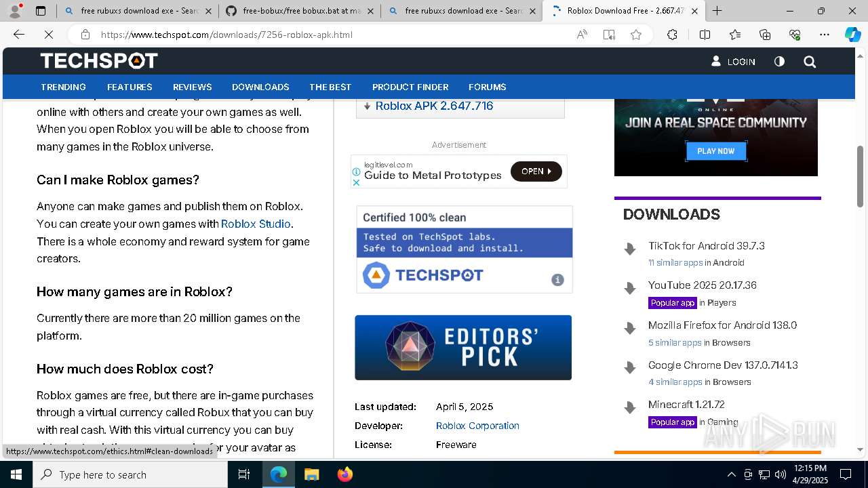Open YouTube 2025 20.17.36 download
The height and width of the screenshot is (488, 868).
703,285
